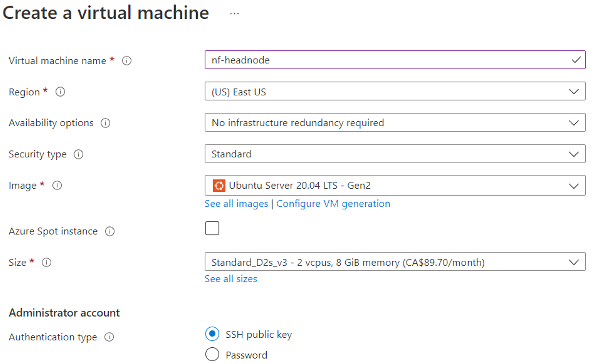Open the Security type dropdown

[x=395, y=154]
